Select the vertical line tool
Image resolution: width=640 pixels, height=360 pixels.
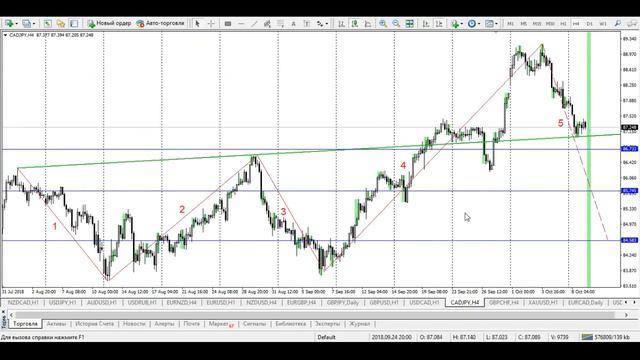point(228,24)
